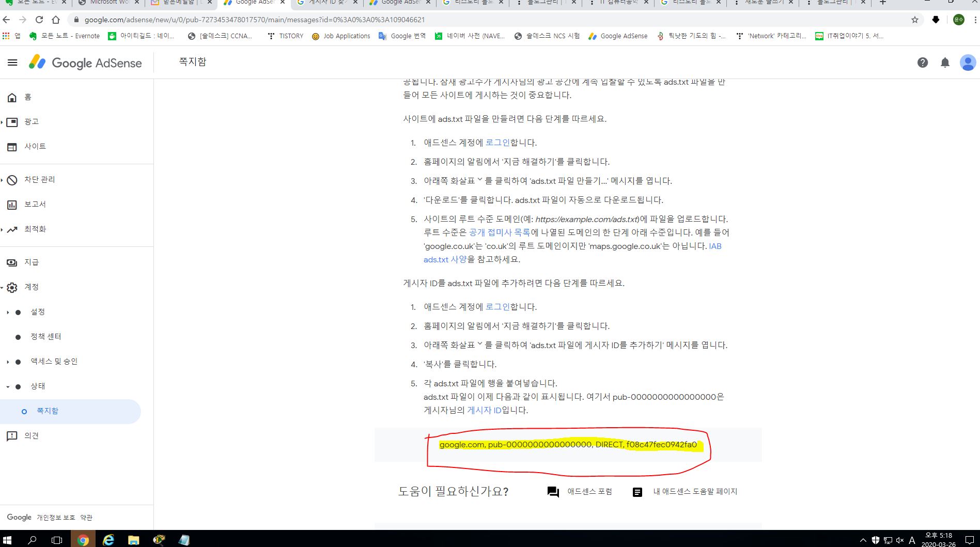
Task: Click the taskbar clock showing 5:18
Action: tap(938, 540)
